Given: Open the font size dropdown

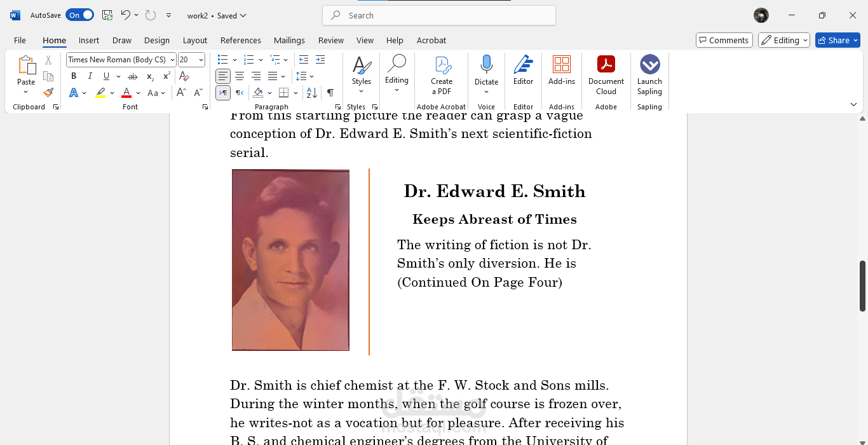Looking at the screenshot, I should 201,60.
